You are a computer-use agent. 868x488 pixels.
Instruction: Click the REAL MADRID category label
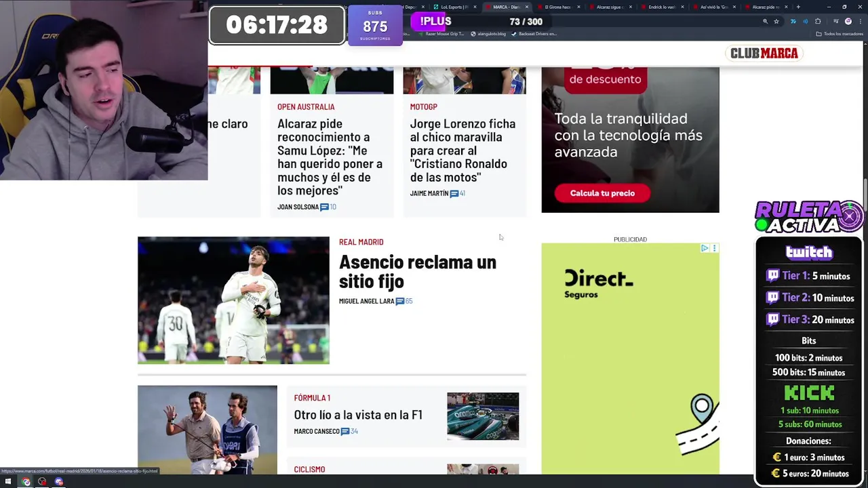click(x=361, y=242)
